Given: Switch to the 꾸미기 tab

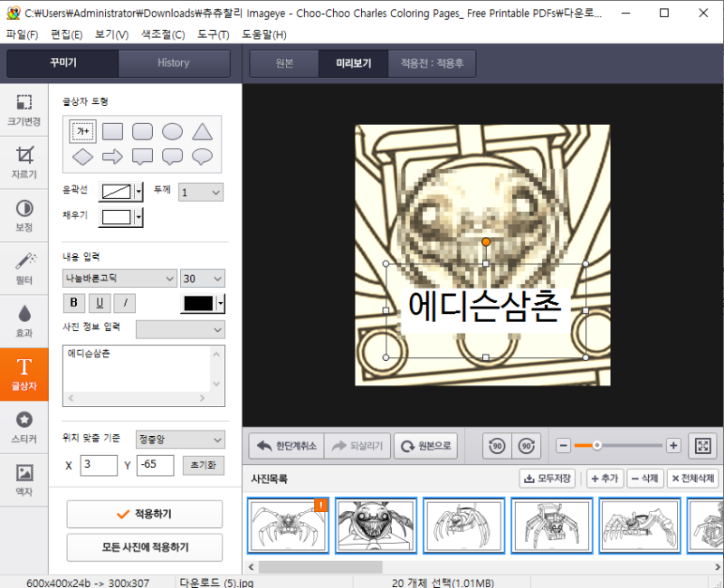Looking at the screenshot, I should tap(62, 63).
